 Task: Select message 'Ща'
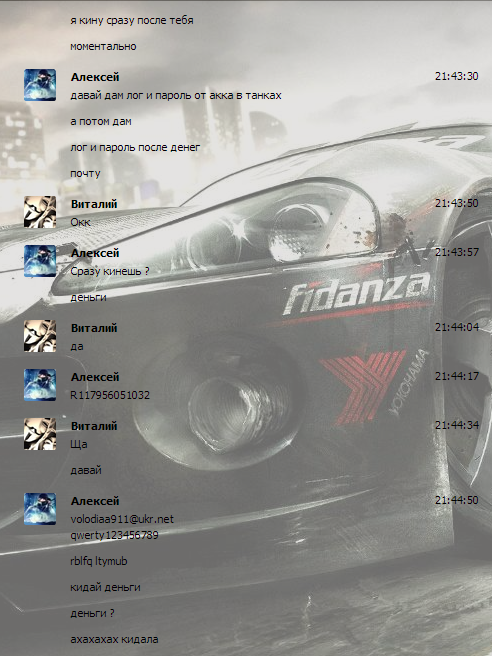[x=79, y=444]
